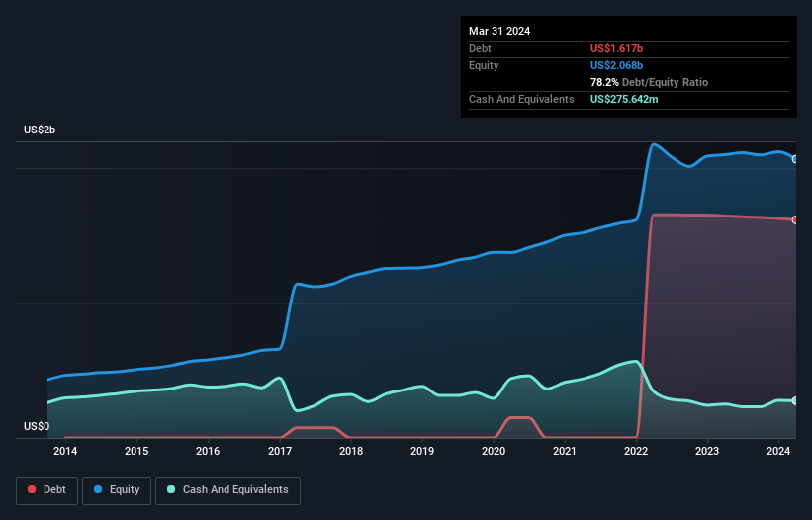Select the 2024 axis label
The width and height of the screenshot is (812, 520).
click(778, 451)
